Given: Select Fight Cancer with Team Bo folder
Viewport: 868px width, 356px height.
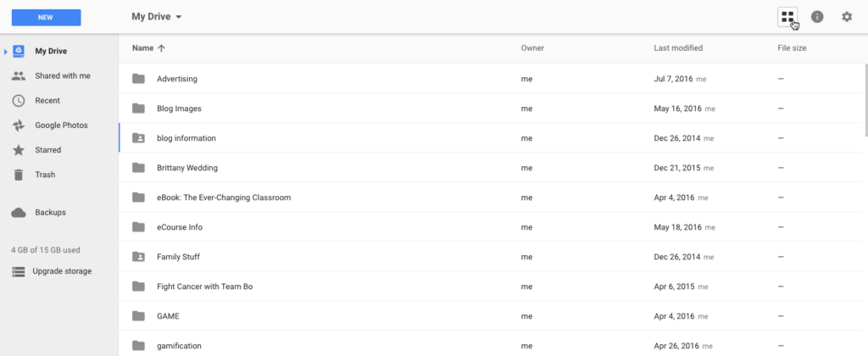Looking at the screenshot, I should coord(491,286).
